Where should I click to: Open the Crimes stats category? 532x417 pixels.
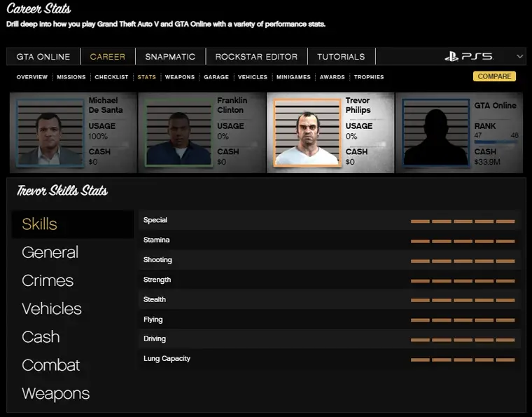[x=48, y=280]
